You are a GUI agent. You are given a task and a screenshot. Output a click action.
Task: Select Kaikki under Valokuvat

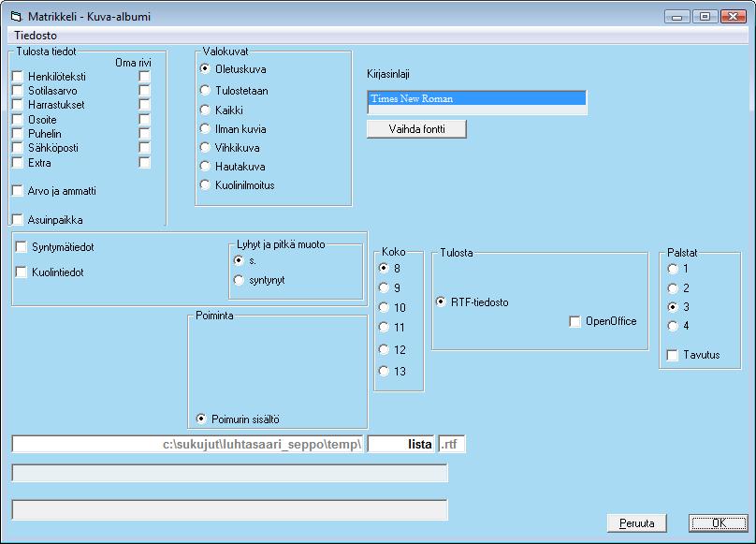click(205, 110)
